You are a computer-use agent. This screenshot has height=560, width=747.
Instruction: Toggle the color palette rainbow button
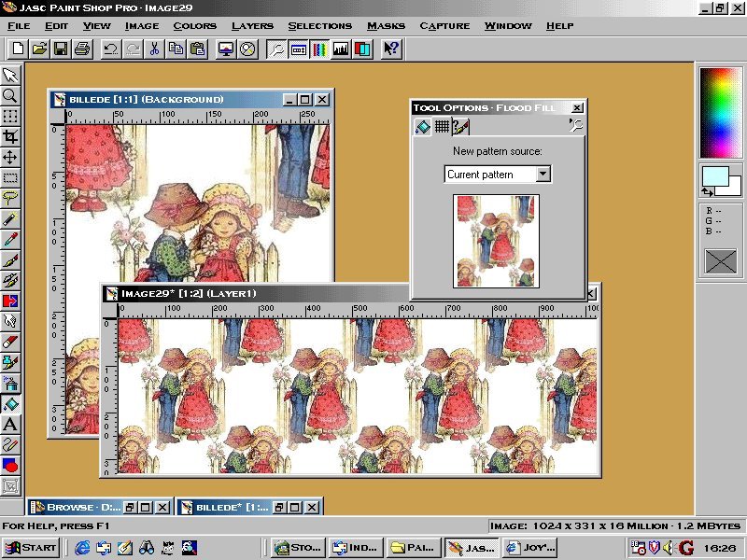pos(319,49)
